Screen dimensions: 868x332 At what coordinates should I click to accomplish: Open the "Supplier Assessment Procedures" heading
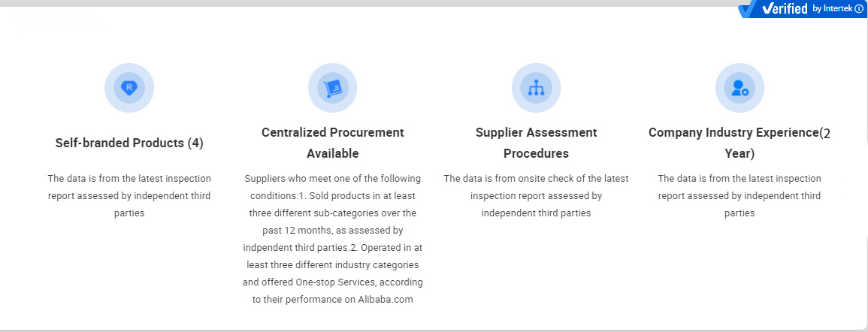[536, 143]
